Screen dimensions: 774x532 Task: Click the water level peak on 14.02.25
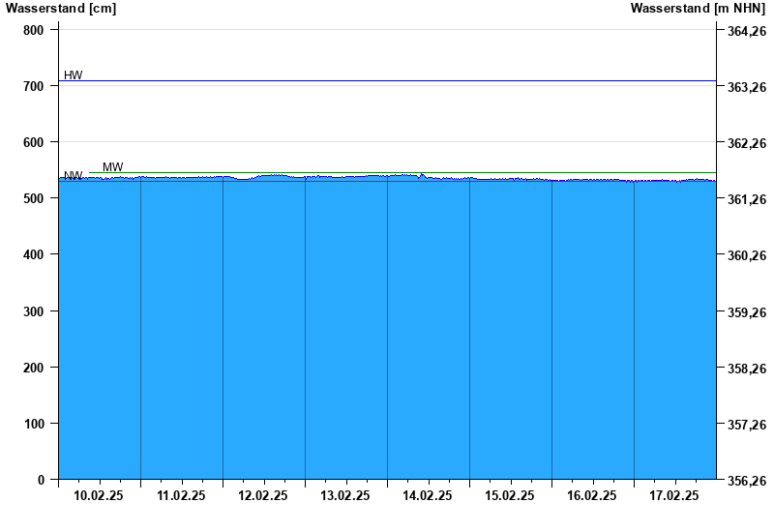click(x=421, y=175)
